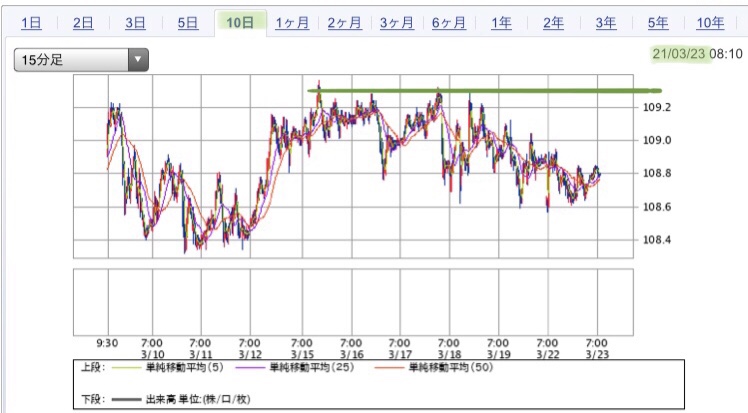
Task: Choose the 3年 chart range
Action: 606,22
